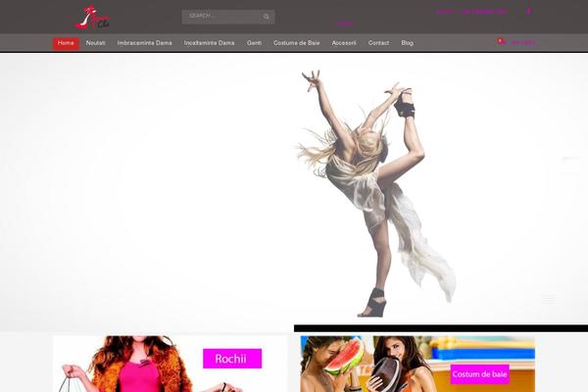Open the Genti menu item

(x=254, y=43)
